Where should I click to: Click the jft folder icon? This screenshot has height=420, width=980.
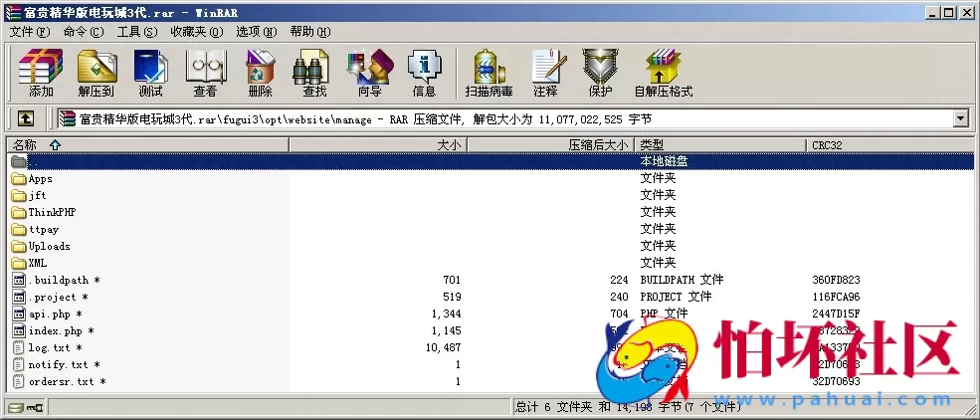(19, 196)
